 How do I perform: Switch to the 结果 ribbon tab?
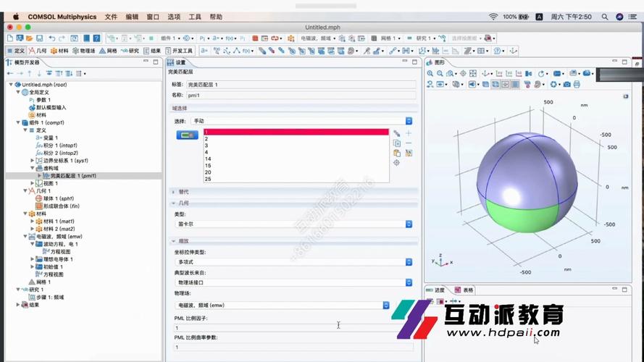[152, 51]
